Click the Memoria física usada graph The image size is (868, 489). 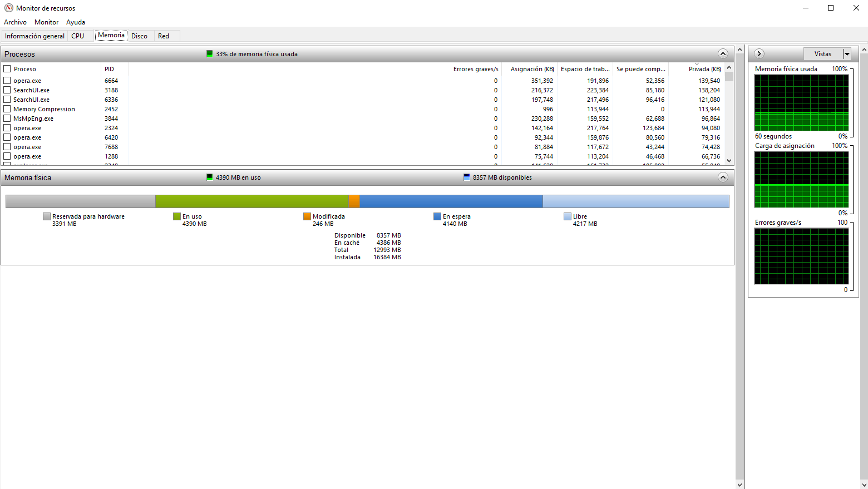(801, 102)
